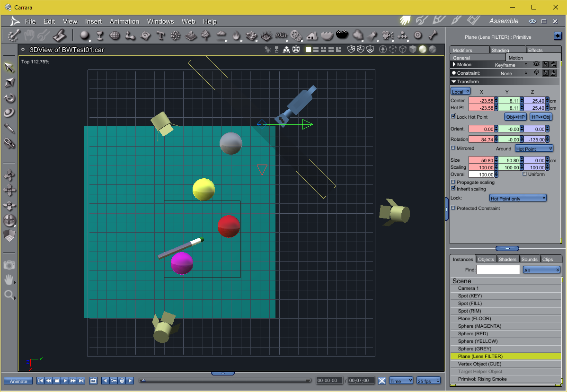This screenshot has width=567, height=392.
Task: Open the 25 fps dropdown
Action: (x=428, y=381)
